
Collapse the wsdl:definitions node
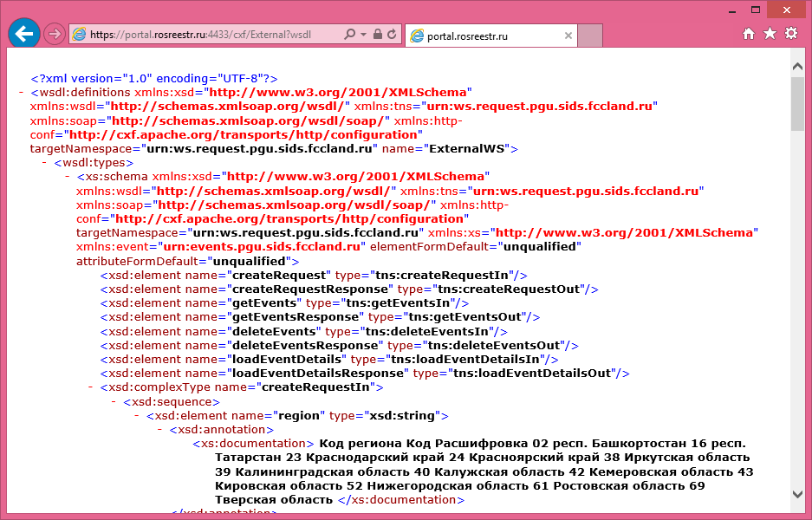point(22,92)
